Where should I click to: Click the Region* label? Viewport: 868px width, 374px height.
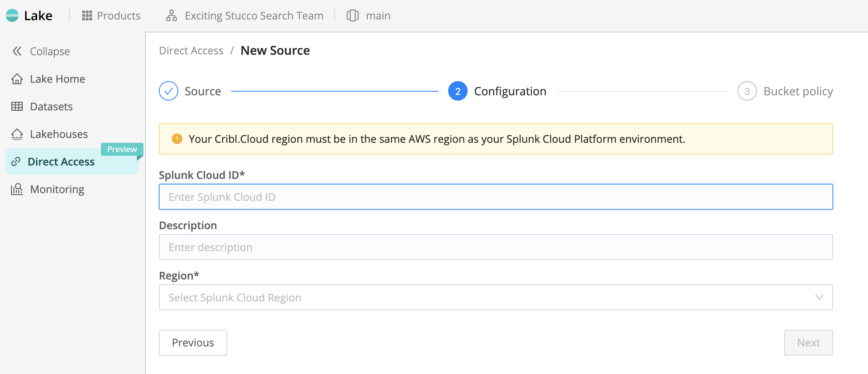[179, 275]
